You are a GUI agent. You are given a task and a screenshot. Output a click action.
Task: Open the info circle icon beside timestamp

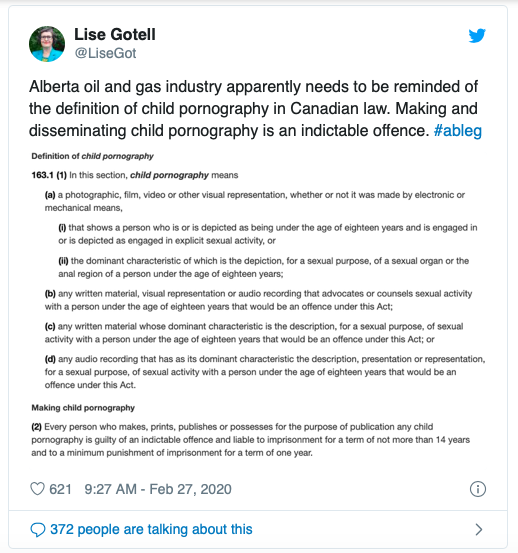[478, 489]
